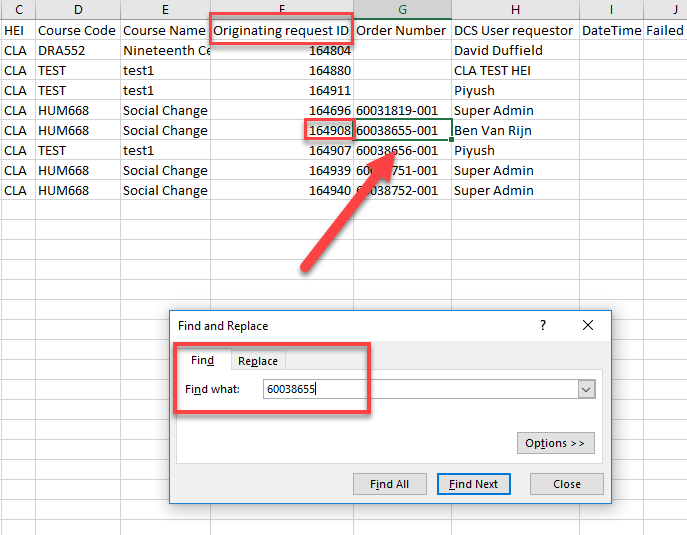Click inside the Find what text field
Image resolution: width=687 pixels, height=535 pixels.
pos(418,389)
